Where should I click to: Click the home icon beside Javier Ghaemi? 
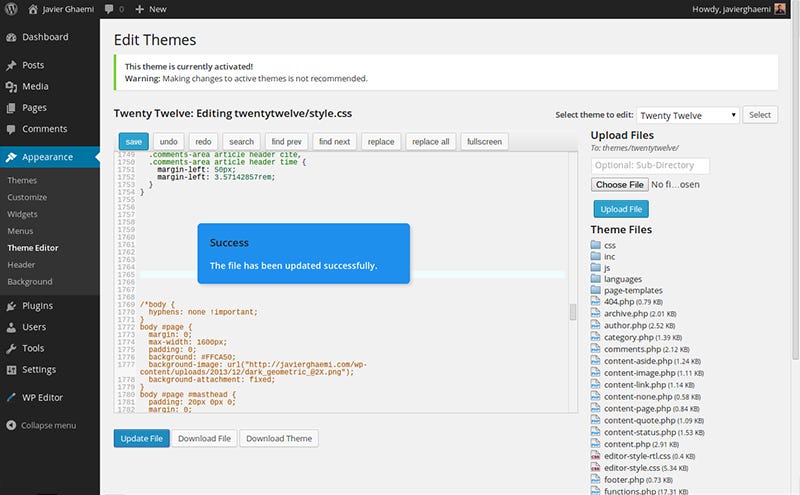coord(33,9)
